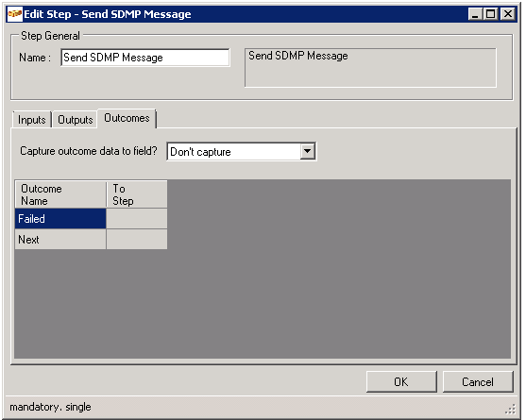Select the Next outcome row
The image size is (526, 420).
pos(60,240)
